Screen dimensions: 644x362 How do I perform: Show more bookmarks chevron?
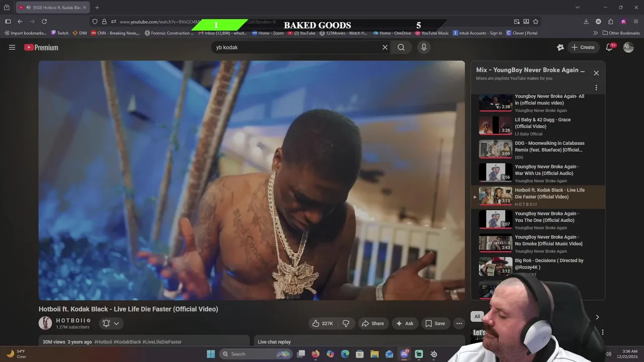click(x=596, y=33)
